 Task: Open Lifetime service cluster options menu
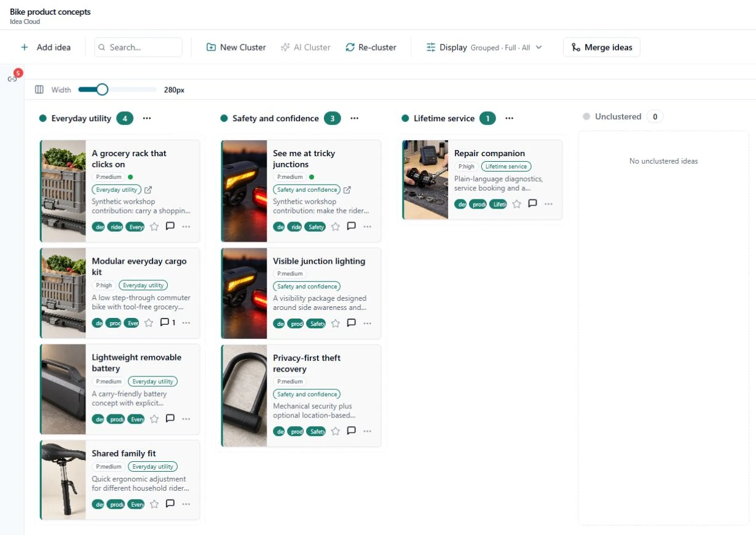[x=510, y=118]
